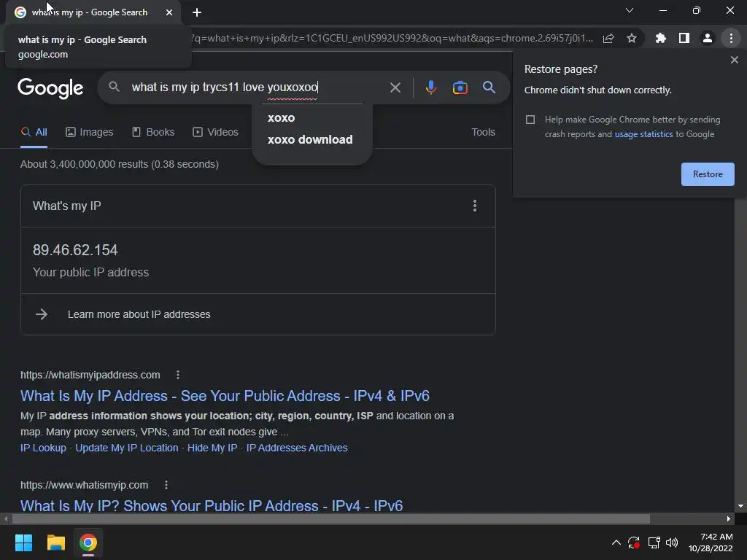
Task: Bookmark this tab with the star icon
Action: click(632, 38)
